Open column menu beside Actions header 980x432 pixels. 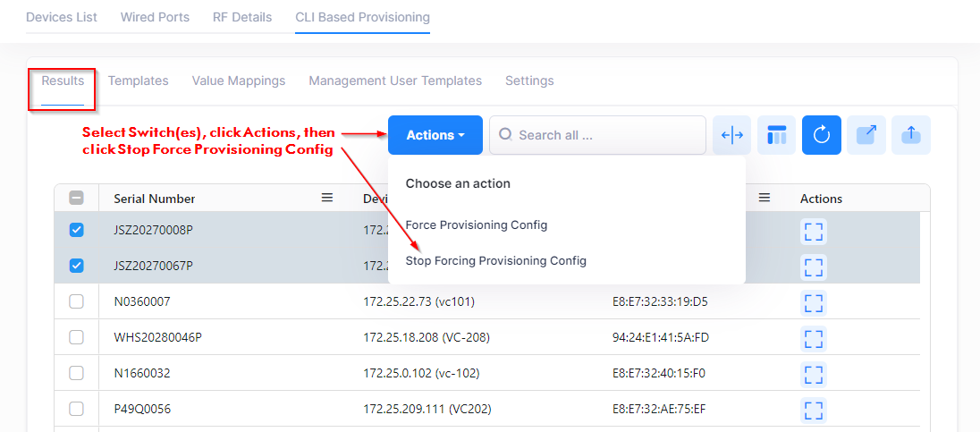click(x=764, y=199)
